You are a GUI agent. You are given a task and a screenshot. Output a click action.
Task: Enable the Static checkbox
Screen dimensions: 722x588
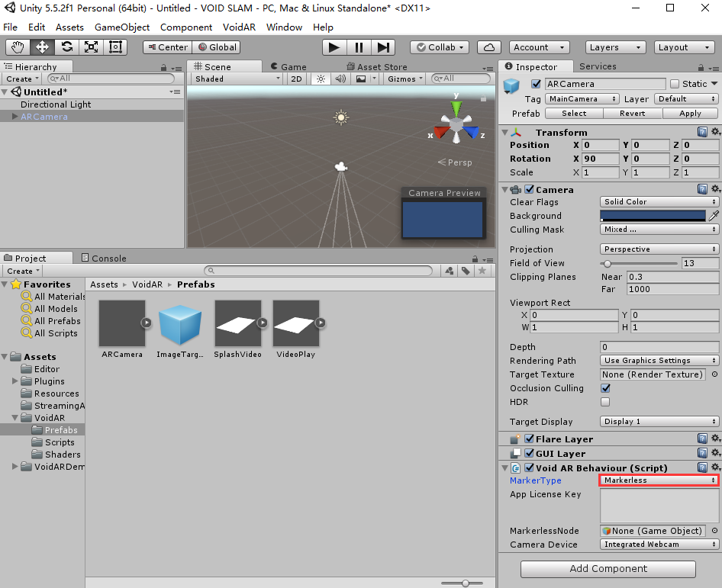click(x=675, y=84)
